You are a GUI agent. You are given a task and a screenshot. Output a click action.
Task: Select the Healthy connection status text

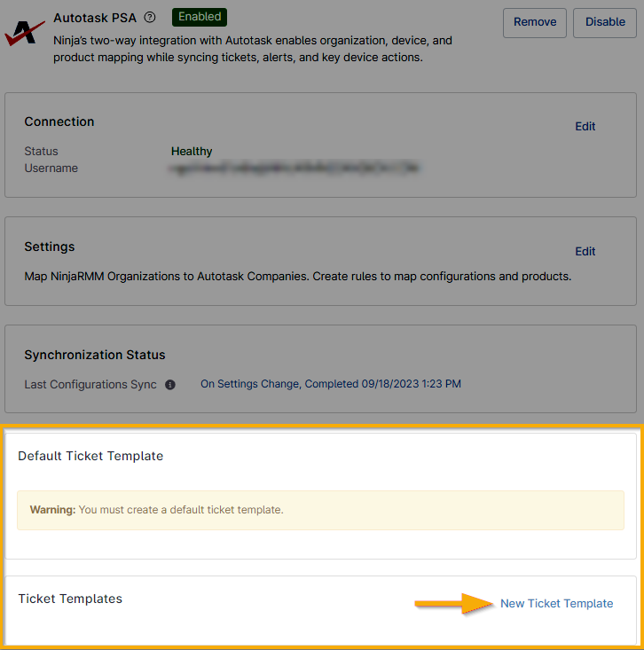click(x=192, y=151)
